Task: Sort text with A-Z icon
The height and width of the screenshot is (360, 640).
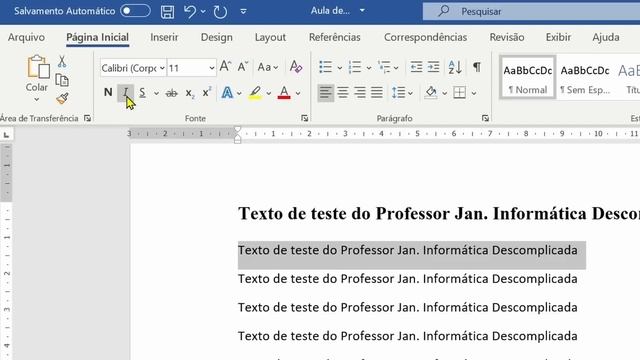Action: 455,67
